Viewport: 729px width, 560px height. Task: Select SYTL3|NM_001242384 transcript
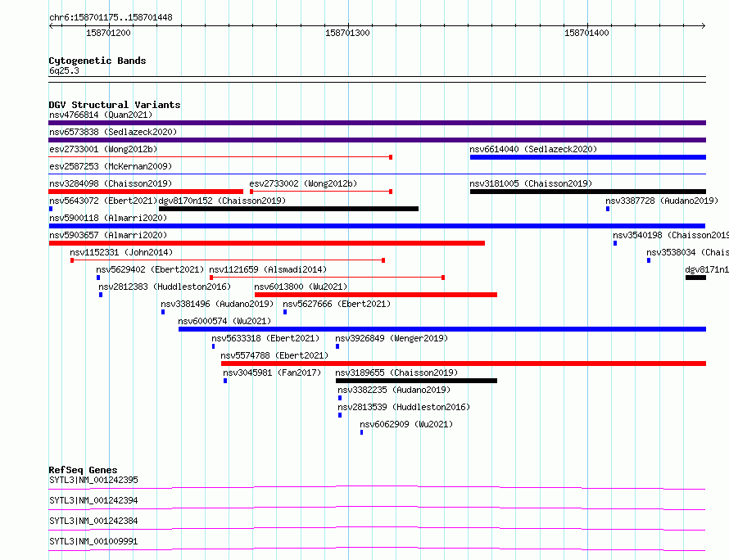click(93, 521)
